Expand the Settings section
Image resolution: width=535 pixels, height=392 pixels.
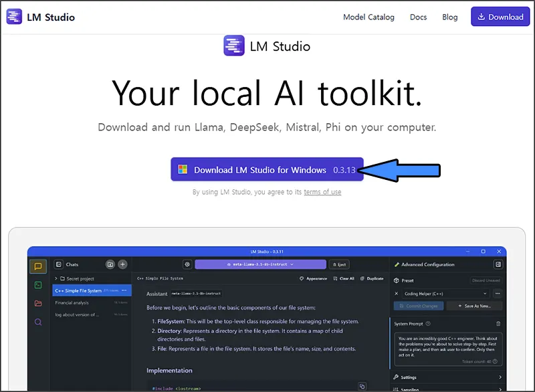pos(447,377)
